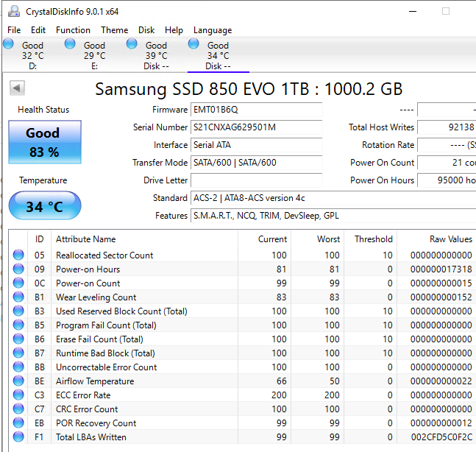The image size is (476, 452).
Task: Open the Language menu
Action: pos(212,30)
